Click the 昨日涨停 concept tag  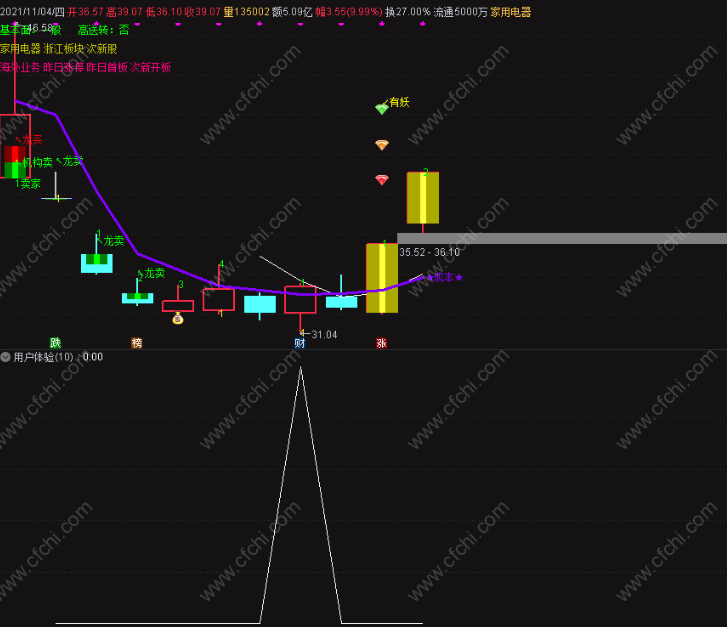tap(64, 67)
